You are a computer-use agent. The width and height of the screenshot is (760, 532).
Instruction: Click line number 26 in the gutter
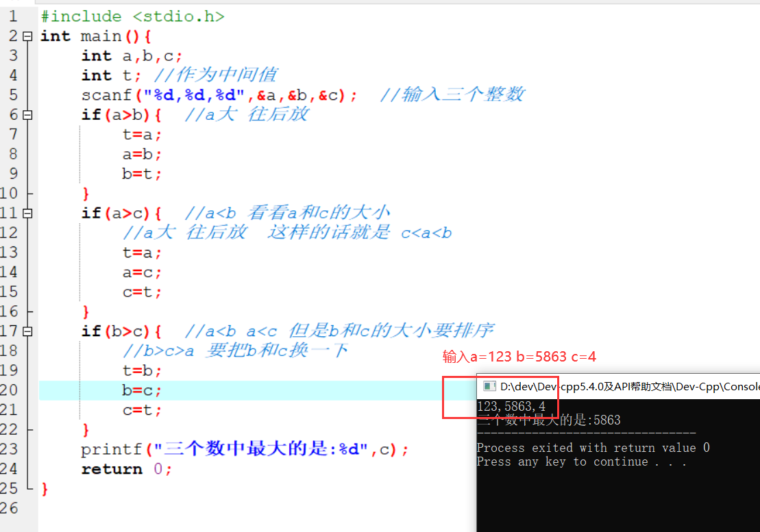[9, 508]
